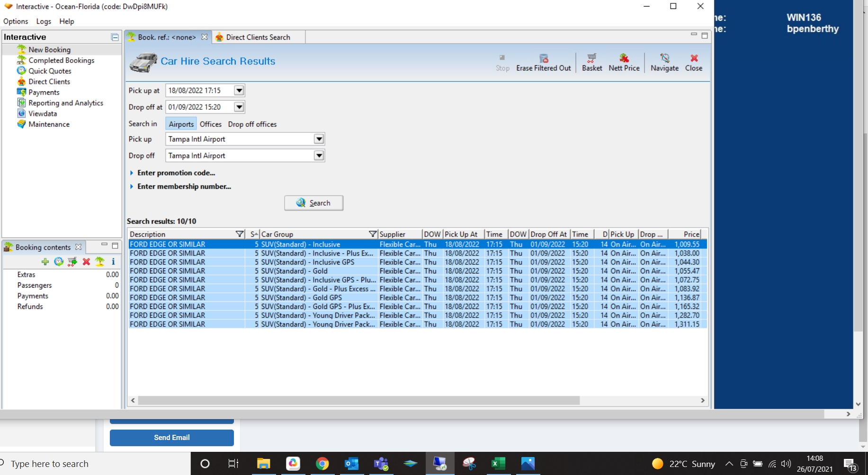Expand Enter promotion code section
This screenshot has width=868, height=475.
pos(176,173)
